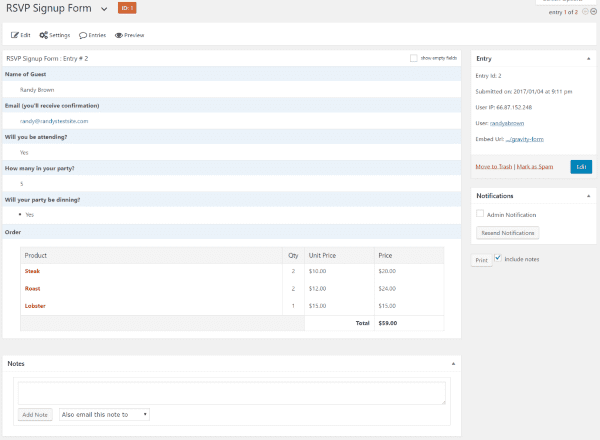Viewport: 600px width, 440px height.
Task: Go to previous entry arrow icon
Action: click(x=585, y=12)
